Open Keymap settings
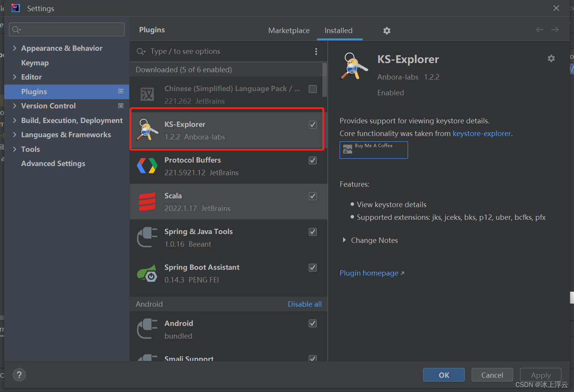This screenshot has height=392, width=574. click(35, 63)
